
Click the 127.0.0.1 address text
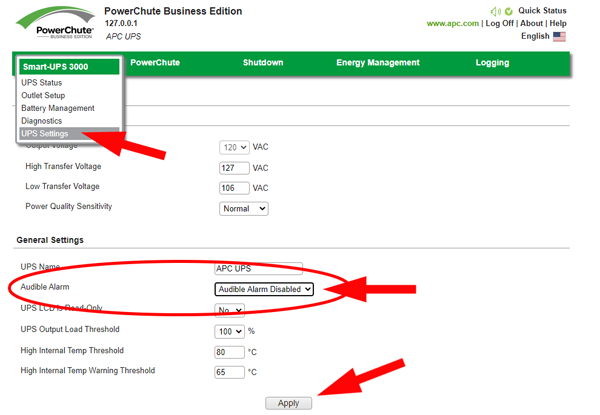[x=121, y=23]
